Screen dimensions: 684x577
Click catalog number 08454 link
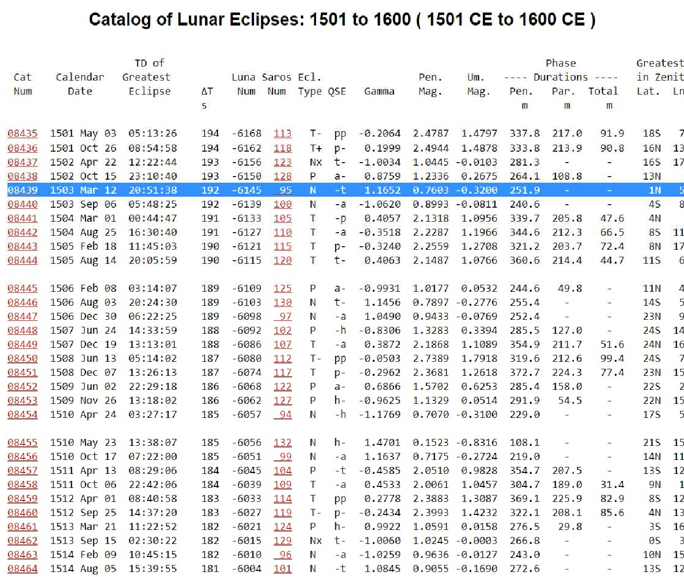(x=22, y=414)
